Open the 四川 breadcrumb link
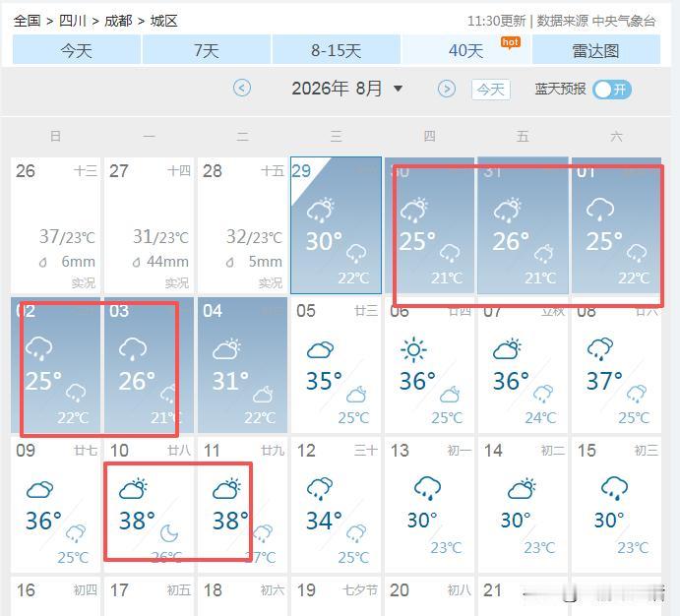This screenshot has width=680, height=616. [73, 21]
